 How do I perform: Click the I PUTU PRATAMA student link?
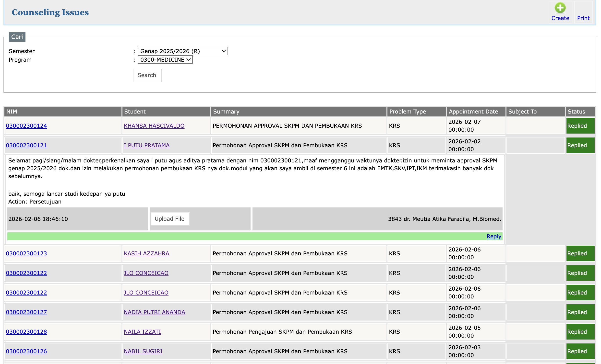click(146, 145)
